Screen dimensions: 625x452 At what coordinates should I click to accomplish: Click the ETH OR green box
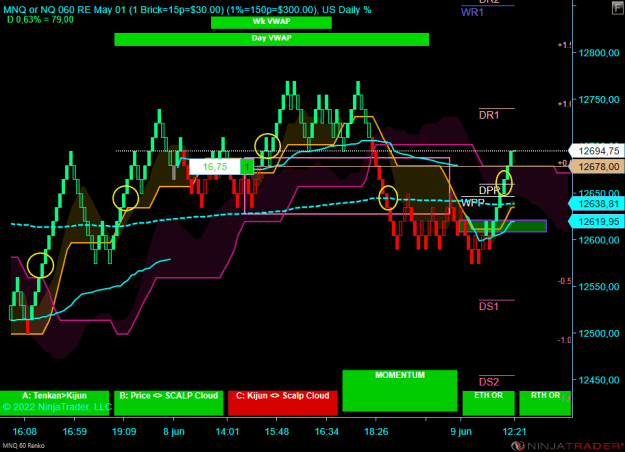coord(488,403)
